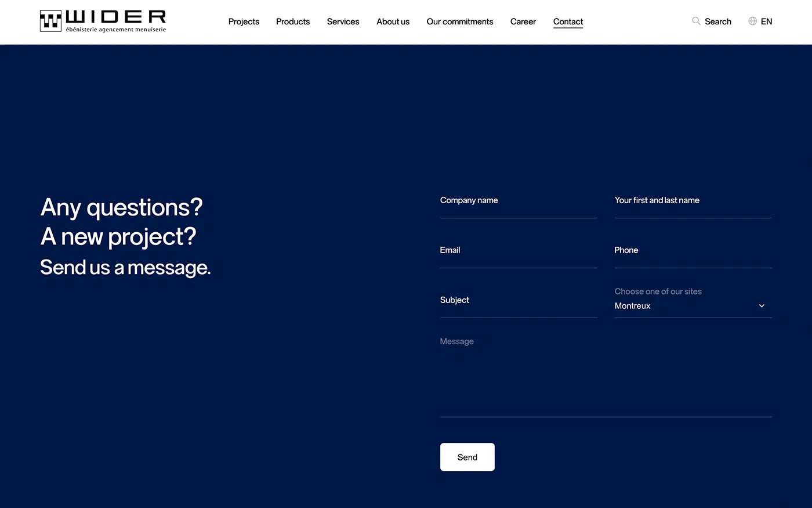Select the Contact nav item
812x508 pixels.
tap(568, 21)
